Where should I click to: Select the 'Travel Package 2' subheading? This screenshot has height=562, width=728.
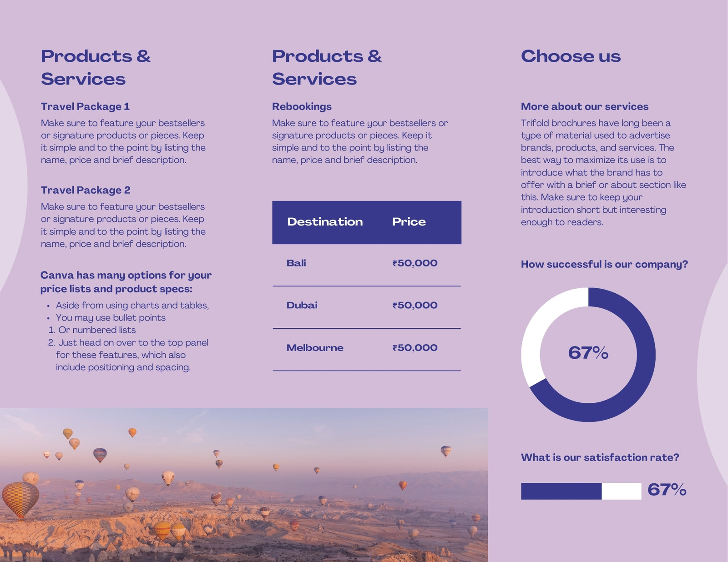(x=86, y=190)
